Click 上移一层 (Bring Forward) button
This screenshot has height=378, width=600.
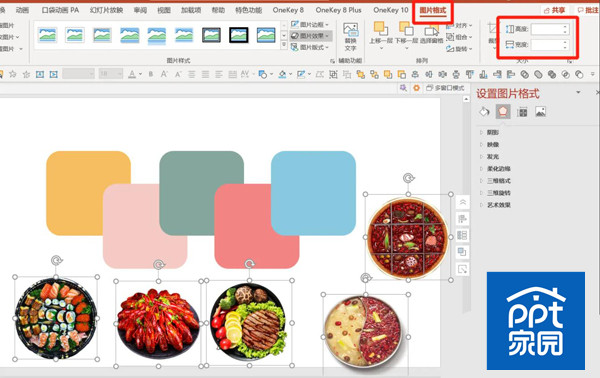point(381,36)
